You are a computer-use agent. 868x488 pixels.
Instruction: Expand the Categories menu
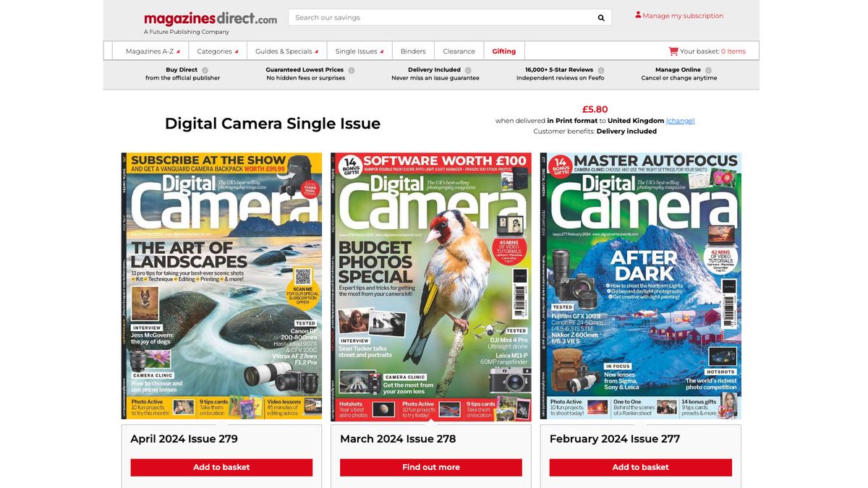click(x=215, y=51)
